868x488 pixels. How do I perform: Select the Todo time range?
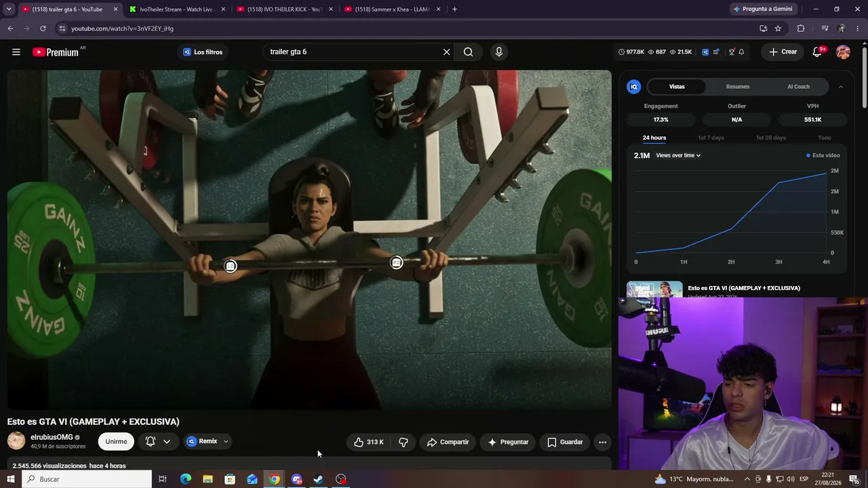(x=825, y=138)
